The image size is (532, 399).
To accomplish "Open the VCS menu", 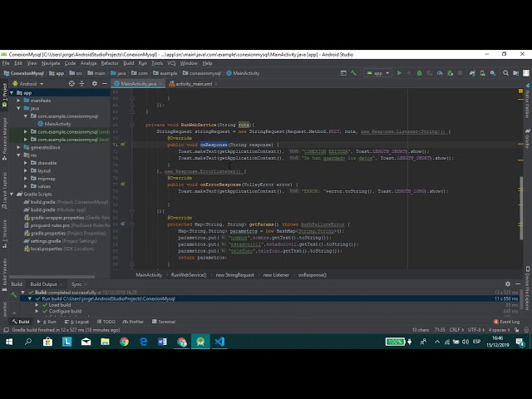I will [x=171, y=63].
